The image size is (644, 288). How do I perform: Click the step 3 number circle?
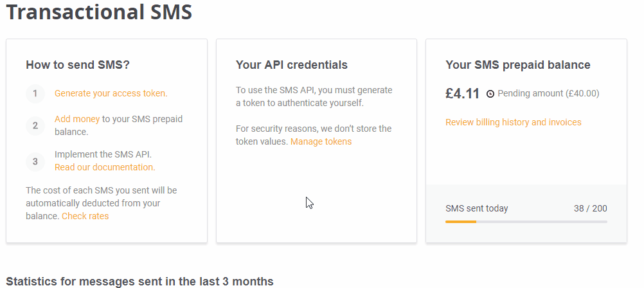click(35, 161)
